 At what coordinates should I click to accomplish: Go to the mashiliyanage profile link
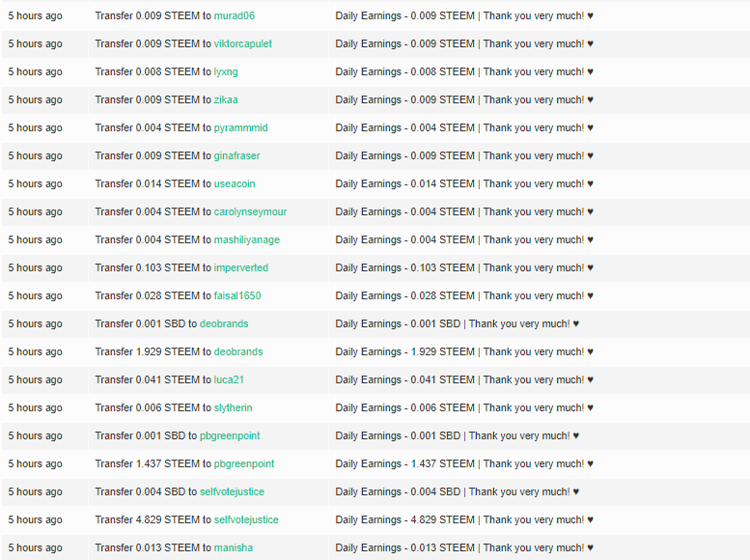(247, 239)
